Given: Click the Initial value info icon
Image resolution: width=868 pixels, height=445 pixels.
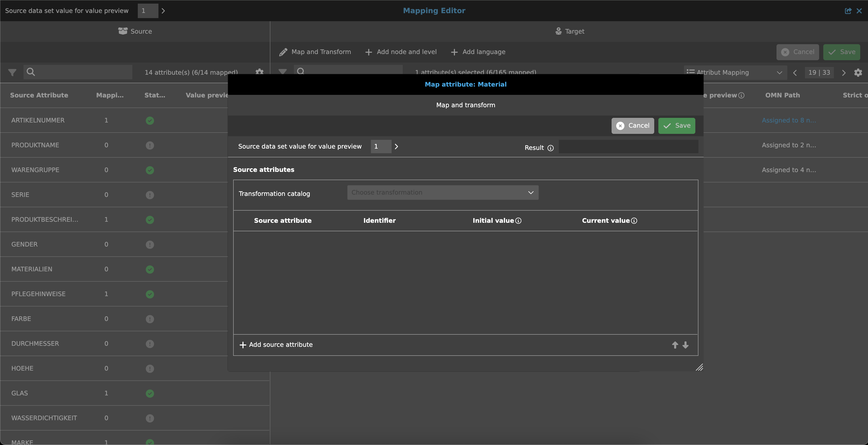Looking at the screenshot, I should pos(518,221).
